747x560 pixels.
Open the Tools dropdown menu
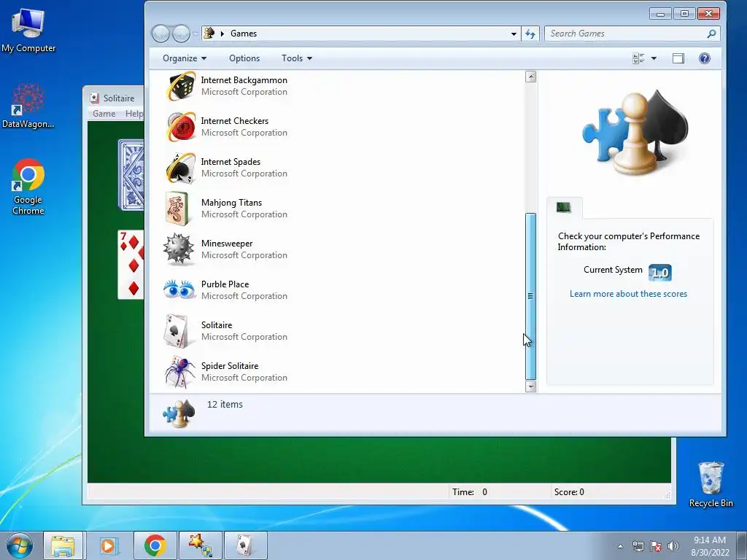coord(297,58)
